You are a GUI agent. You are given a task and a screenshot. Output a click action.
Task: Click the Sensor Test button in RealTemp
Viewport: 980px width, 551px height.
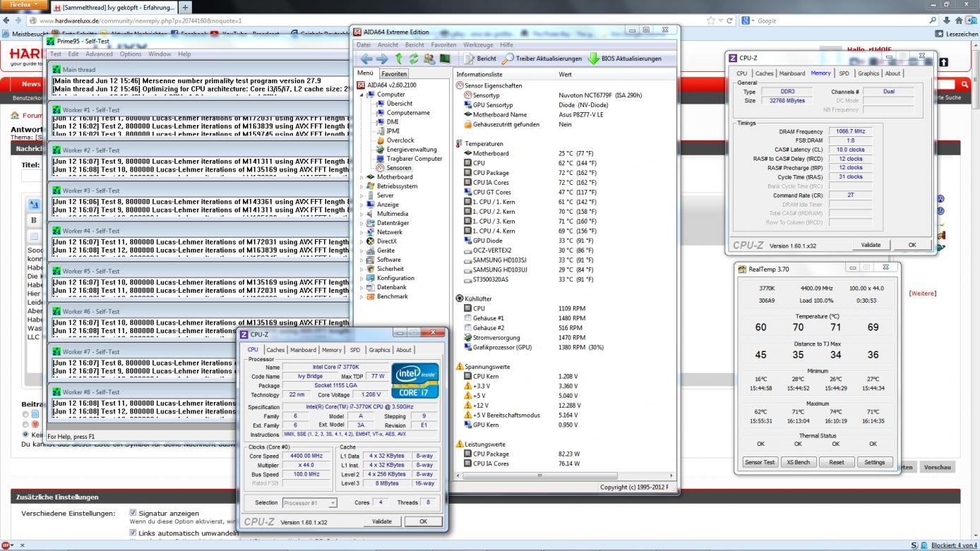coord(759,462)
